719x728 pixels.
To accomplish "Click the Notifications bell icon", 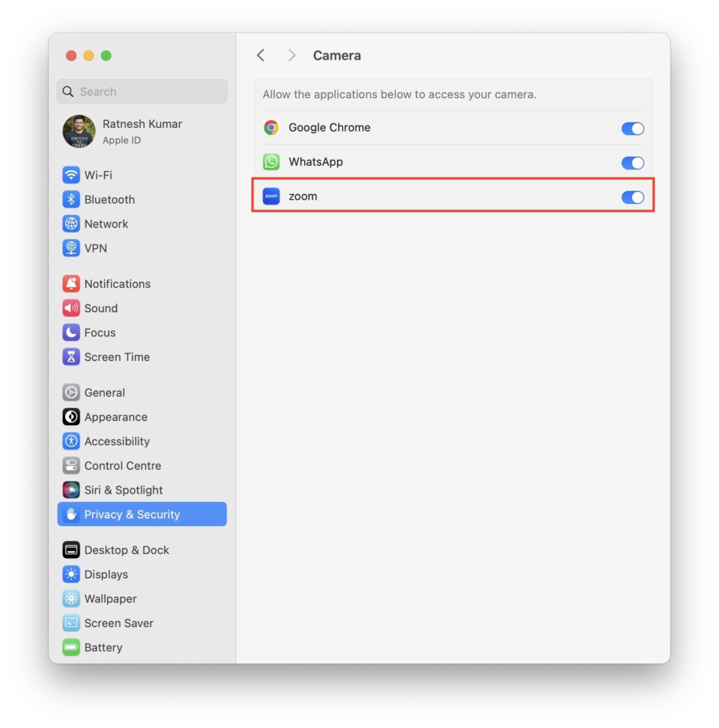I will 71,284.
